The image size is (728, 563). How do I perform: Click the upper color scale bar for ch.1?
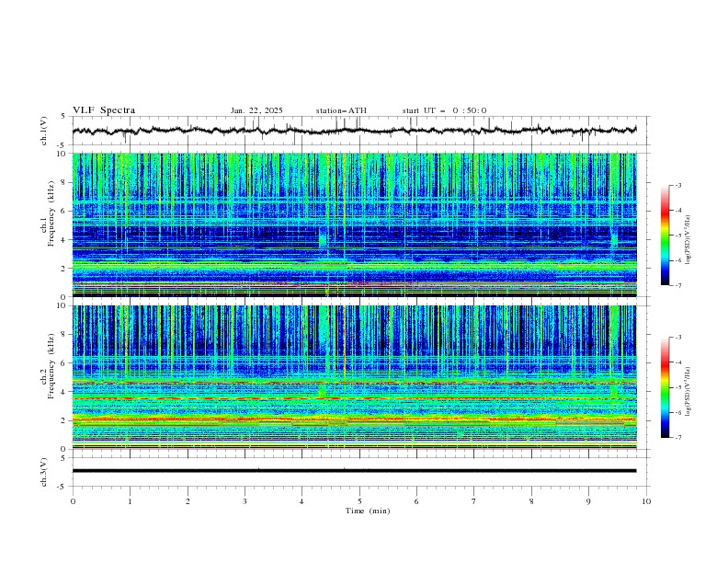665,236
